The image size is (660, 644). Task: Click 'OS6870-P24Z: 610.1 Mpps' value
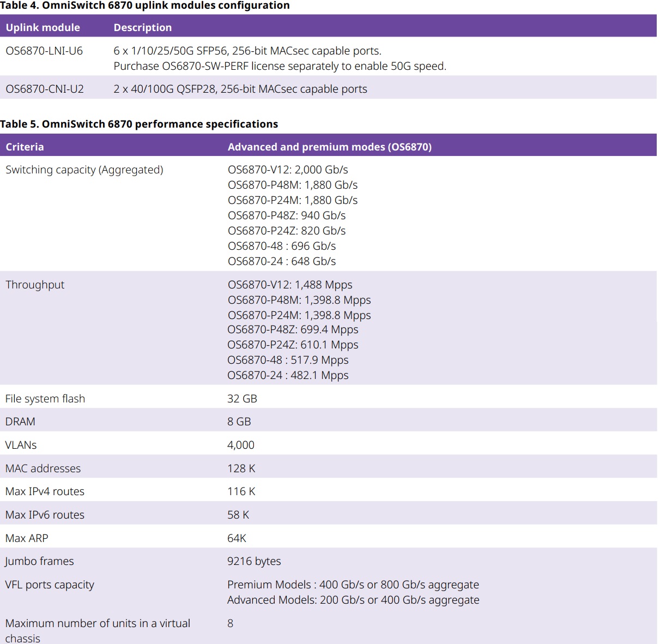(293, 345)
